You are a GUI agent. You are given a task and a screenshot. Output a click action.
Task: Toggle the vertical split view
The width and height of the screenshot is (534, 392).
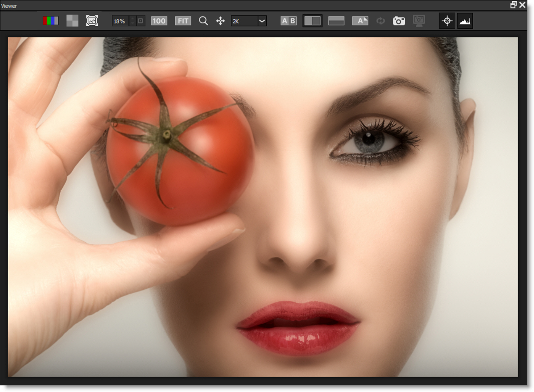[x=312, y=21]
